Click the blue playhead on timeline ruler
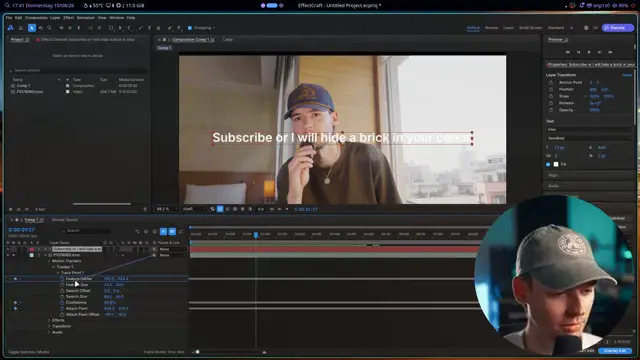Viewport: 640px width, 360px height. point(256,235)
